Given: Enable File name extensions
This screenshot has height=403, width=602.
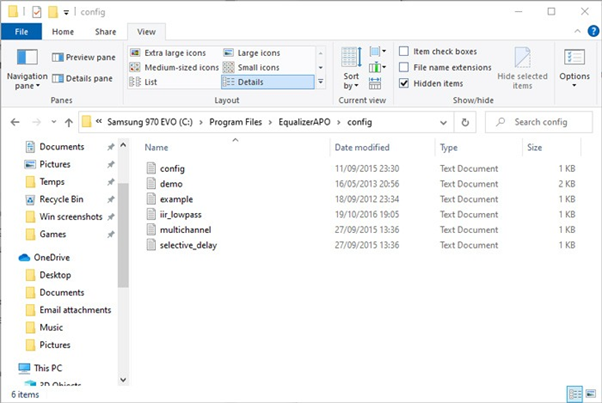Looking at the screenshot, I should (x=404, y=67).
